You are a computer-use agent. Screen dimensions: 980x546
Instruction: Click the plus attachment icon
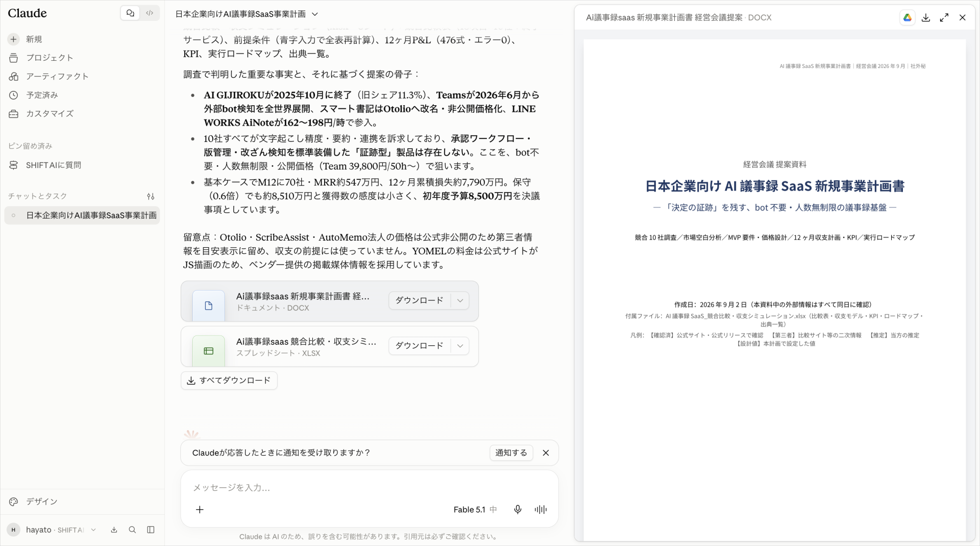(x=200, y=510)
